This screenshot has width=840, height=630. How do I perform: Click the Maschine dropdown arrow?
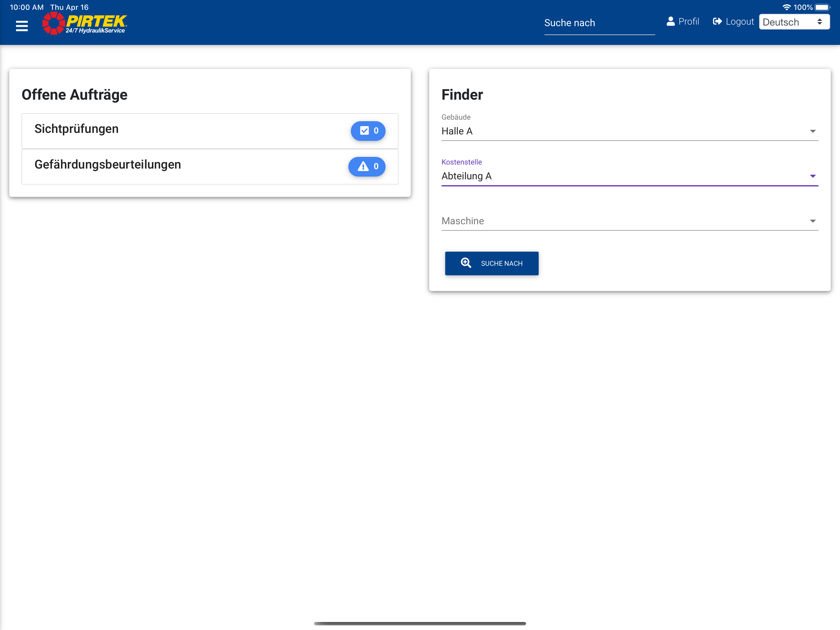(x=812, y=221)
